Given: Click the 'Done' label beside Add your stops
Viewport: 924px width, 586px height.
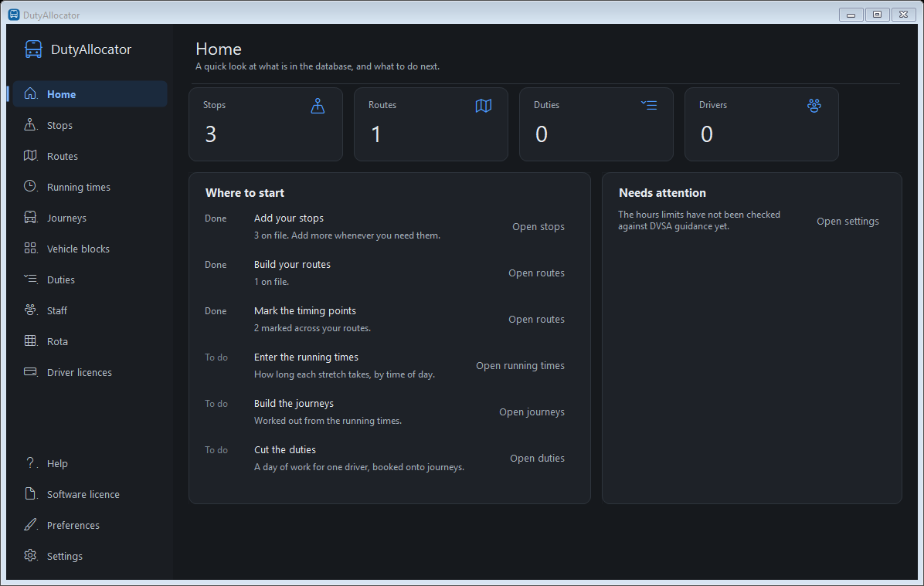Looking at the screenshot, I should (x=216, y=218).
